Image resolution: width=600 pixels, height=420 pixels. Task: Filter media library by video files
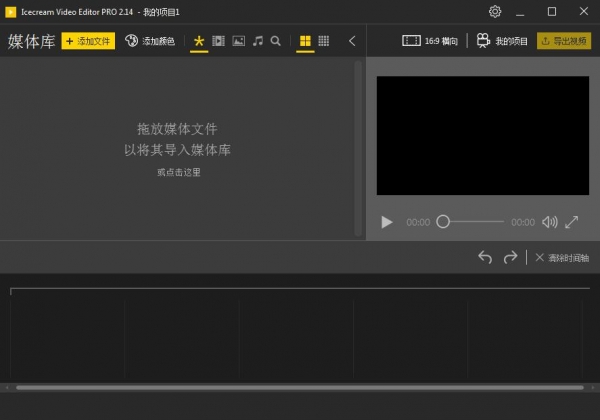pyautogui.click(x=218, y=41)
